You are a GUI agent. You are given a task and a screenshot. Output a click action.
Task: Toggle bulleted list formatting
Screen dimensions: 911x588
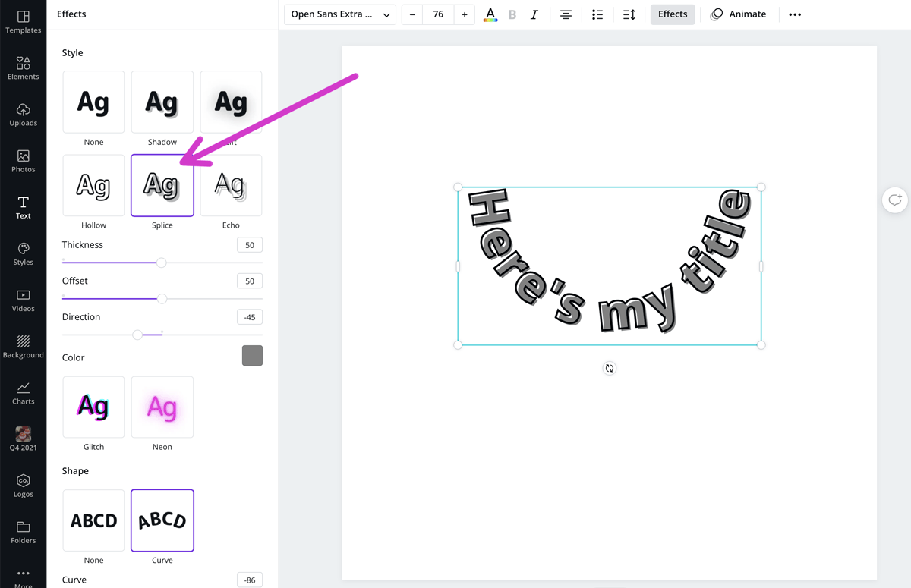[x=597, y=14]
